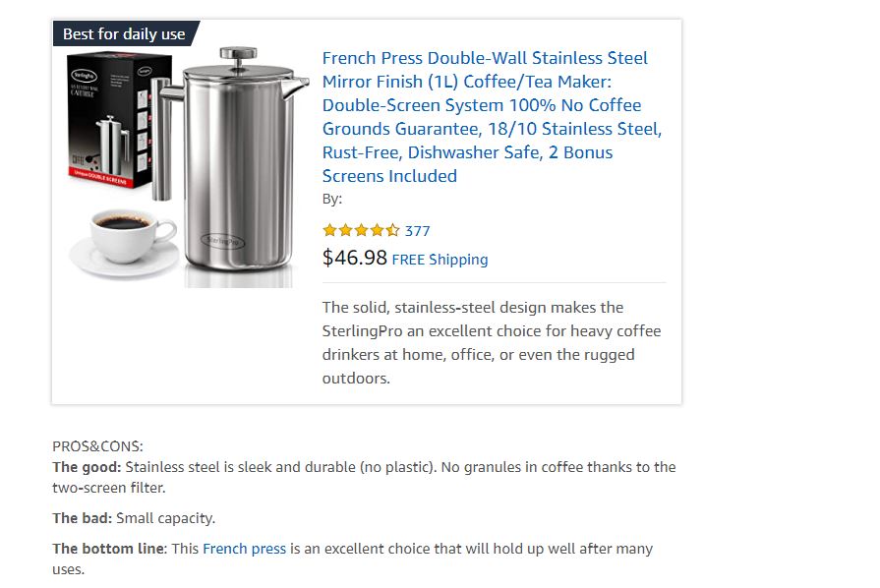Click the star rating icons
This screenshot has width=880, height=588.
coord(361,231)
